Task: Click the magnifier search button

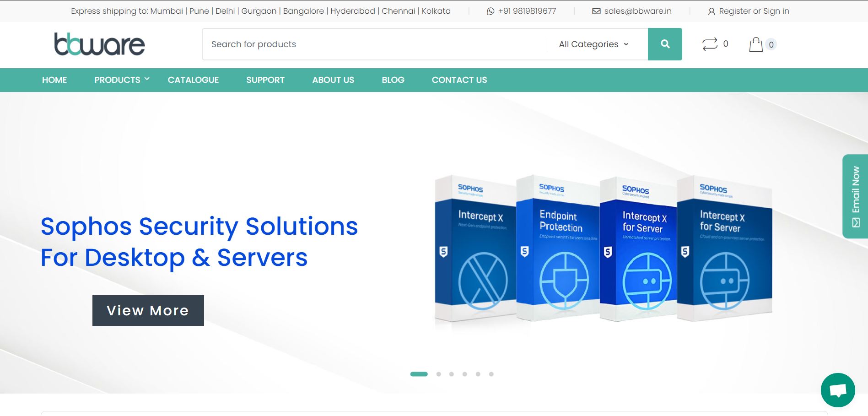Action: coord(665,44)
